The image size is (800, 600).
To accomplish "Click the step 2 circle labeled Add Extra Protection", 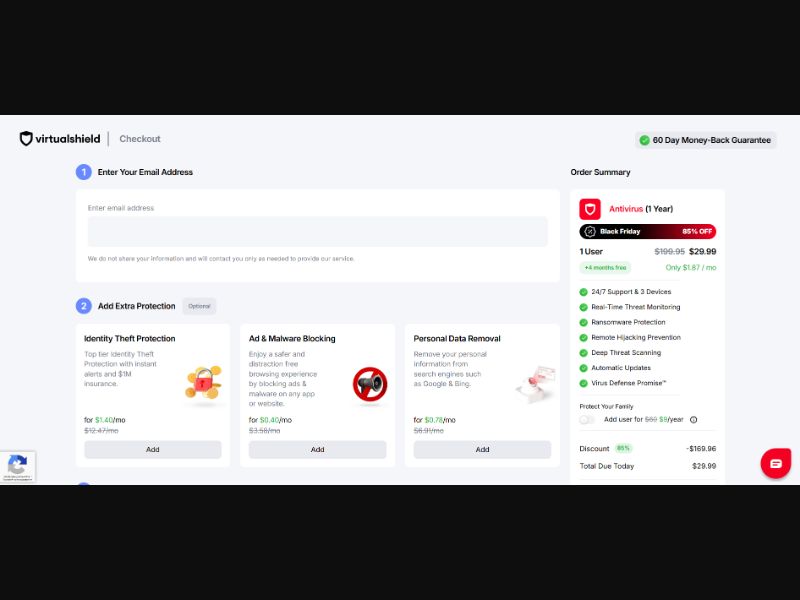I will 82,306.
